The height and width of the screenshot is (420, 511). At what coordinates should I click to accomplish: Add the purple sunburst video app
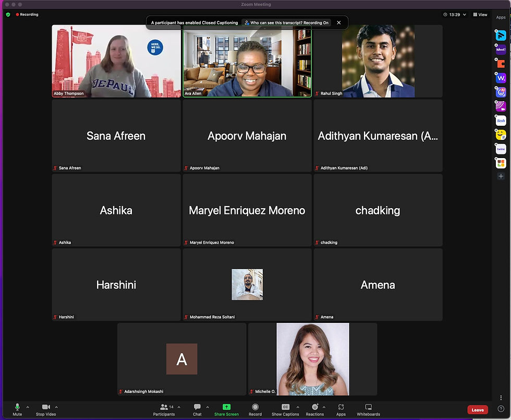501,106
